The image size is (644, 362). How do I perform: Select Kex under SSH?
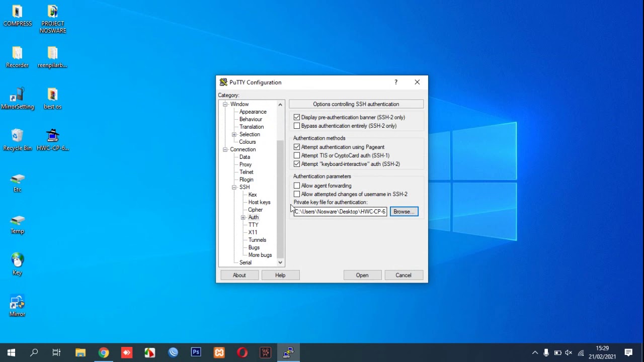point(253,195)
